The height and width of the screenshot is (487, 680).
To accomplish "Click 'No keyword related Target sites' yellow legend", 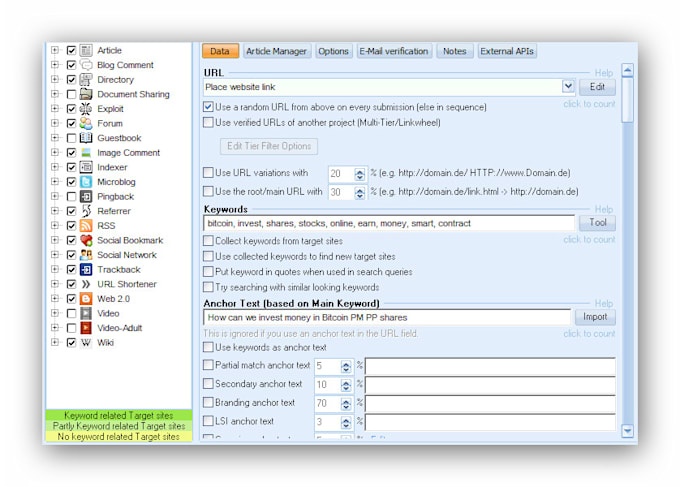I will coord(119,437).
